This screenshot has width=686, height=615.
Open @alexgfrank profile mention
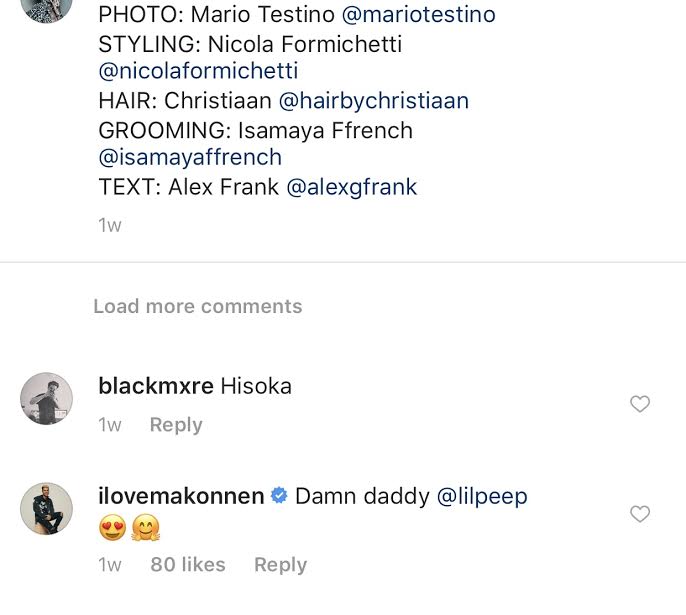[x=352, y=187]
